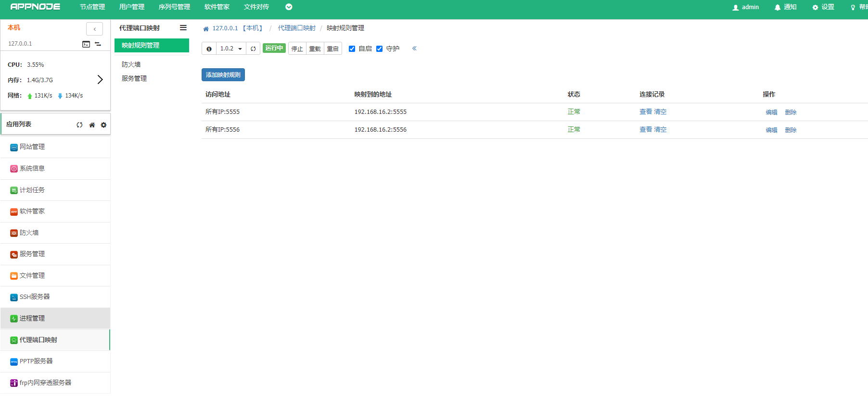The width and height of the screenshot is (868, 396).
Task: Open 设置 settings gear
Action: pyautogui.click(x=823, y=7)
